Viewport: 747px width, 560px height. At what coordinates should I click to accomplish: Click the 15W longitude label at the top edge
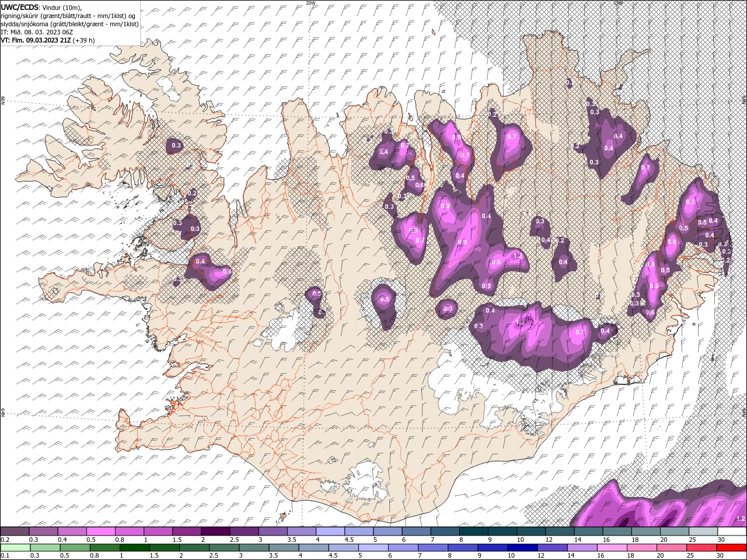click(618, 3)
